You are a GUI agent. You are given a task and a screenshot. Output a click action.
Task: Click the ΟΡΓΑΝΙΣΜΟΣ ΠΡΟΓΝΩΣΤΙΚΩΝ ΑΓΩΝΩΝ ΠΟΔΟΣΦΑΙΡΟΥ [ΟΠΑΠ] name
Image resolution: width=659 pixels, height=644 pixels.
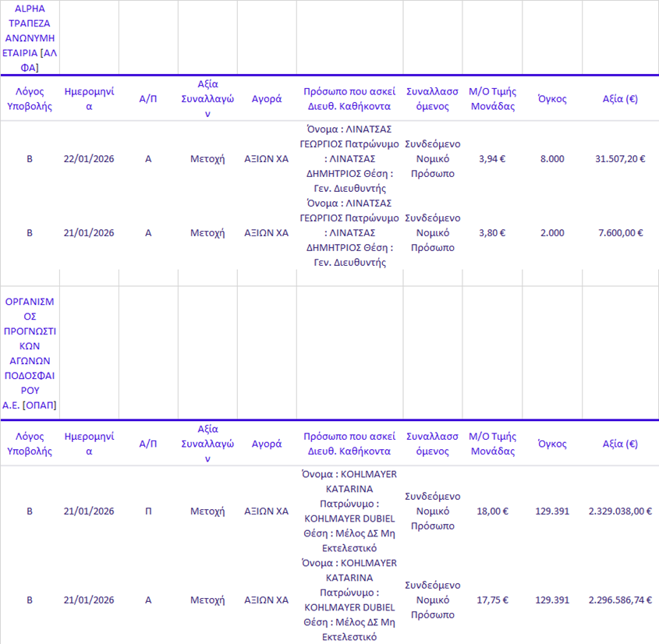(x=30, y=353)
